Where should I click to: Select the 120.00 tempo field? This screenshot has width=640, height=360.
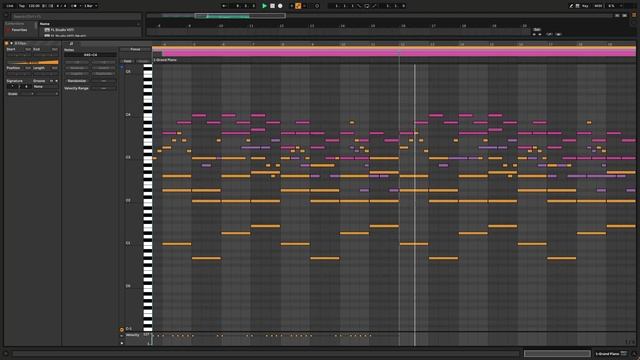click(34, 6)
